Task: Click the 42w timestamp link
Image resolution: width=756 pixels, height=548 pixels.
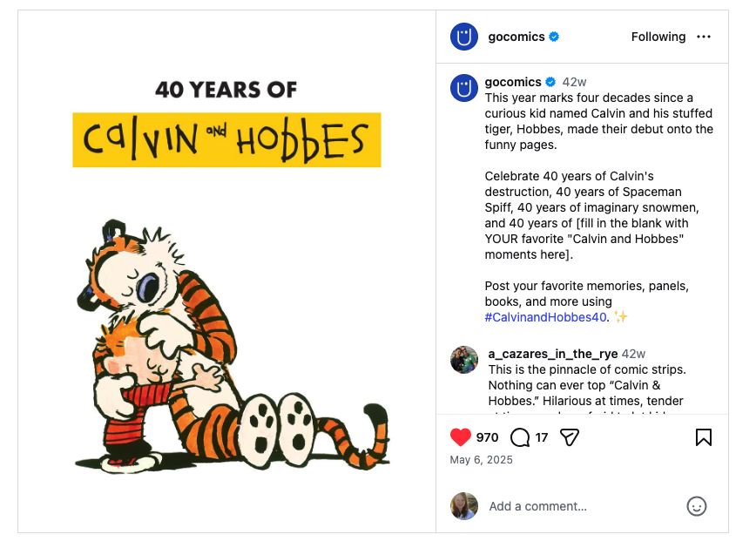Action: (573, 81)
